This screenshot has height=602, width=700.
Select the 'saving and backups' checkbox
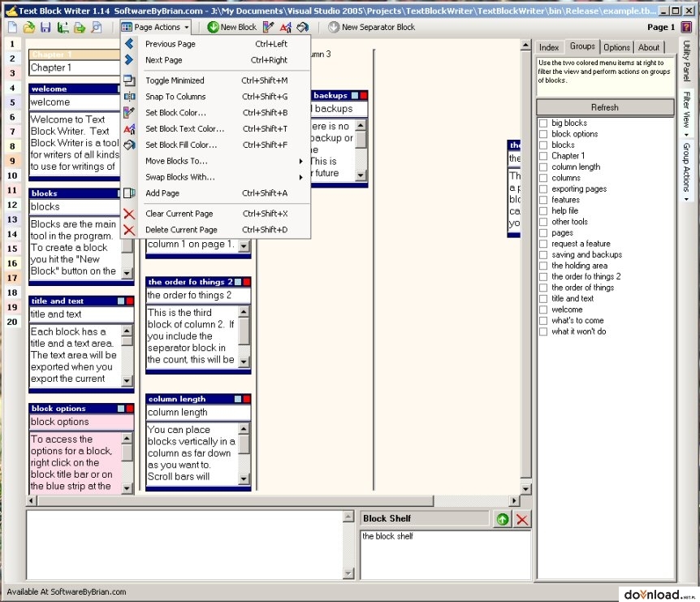click(x=543, y=254)
